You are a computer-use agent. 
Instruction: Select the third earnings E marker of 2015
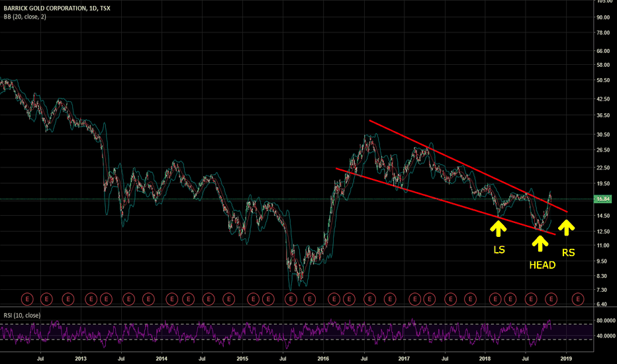point(291,299)
